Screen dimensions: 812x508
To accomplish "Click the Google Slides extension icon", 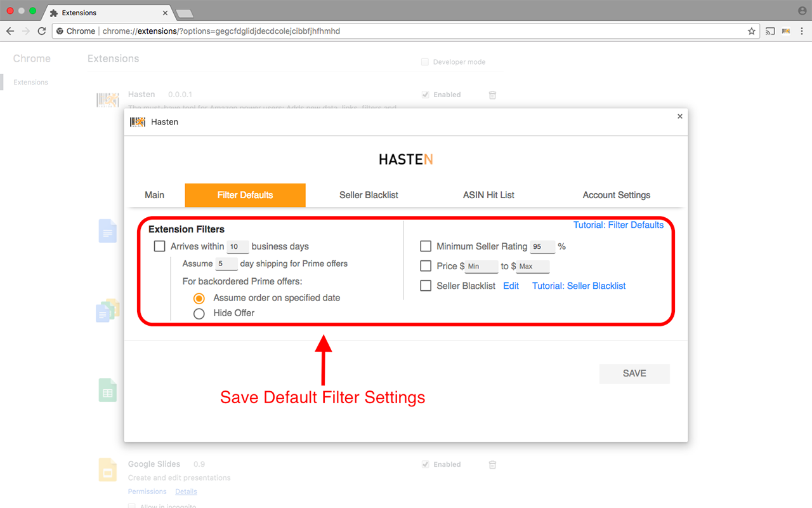I will (x=107, y=471).
